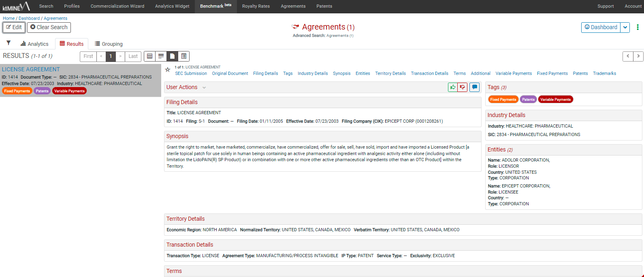Switch to table grid view
This screenshot has height=277, width=644.
click(150, 56)
